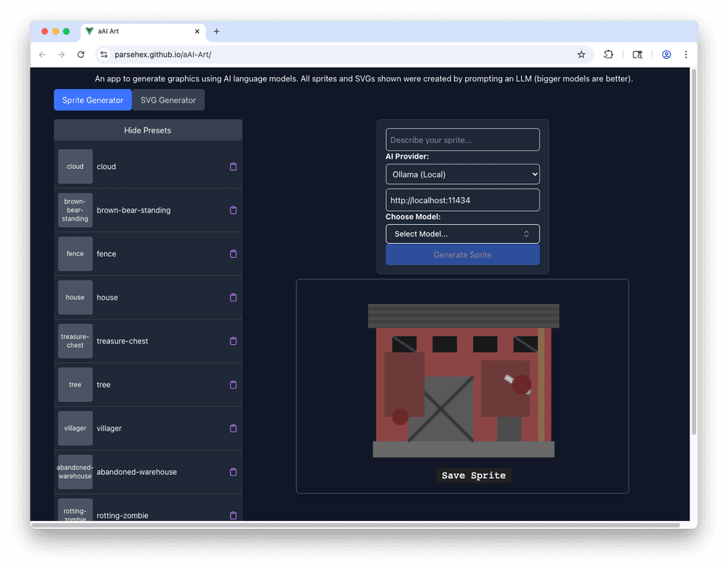Viewport: 728px width, 569px height.
Task: Click clipboard icon next to brown-bear-standing
Action: [233, 210]
